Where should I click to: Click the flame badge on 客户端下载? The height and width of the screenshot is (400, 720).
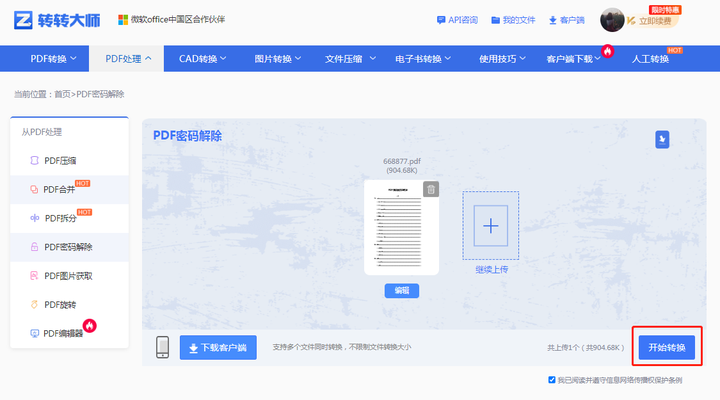608,51
